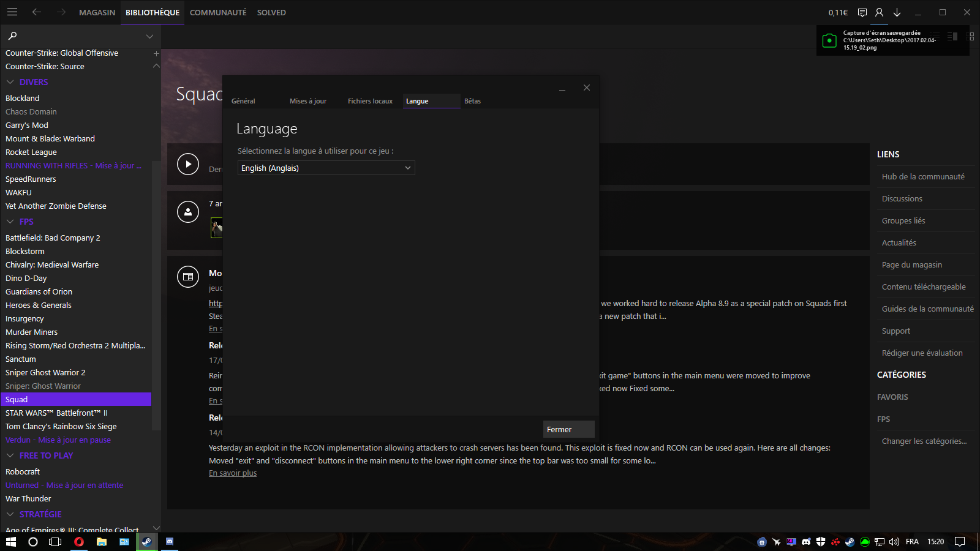Viewport: 980px width, 551px height.
Task: Open the account profile icon
Action: pyautogui.click(x=880, y=12)
